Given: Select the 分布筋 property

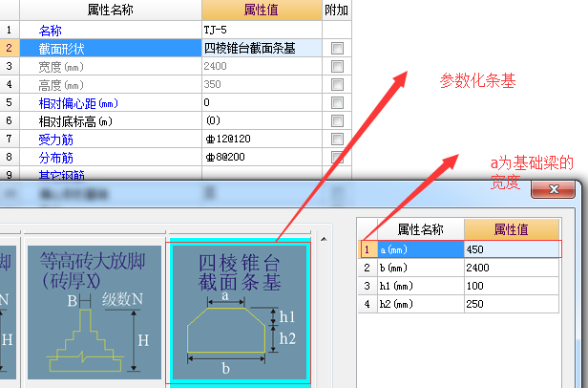Looking at the screenshot, I should [111, 157].
